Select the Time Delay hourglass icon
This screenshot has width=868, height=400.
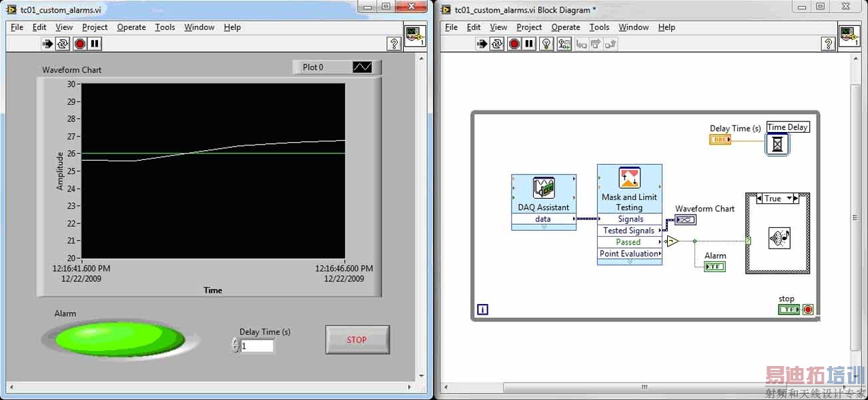click(x=777, y=144)
